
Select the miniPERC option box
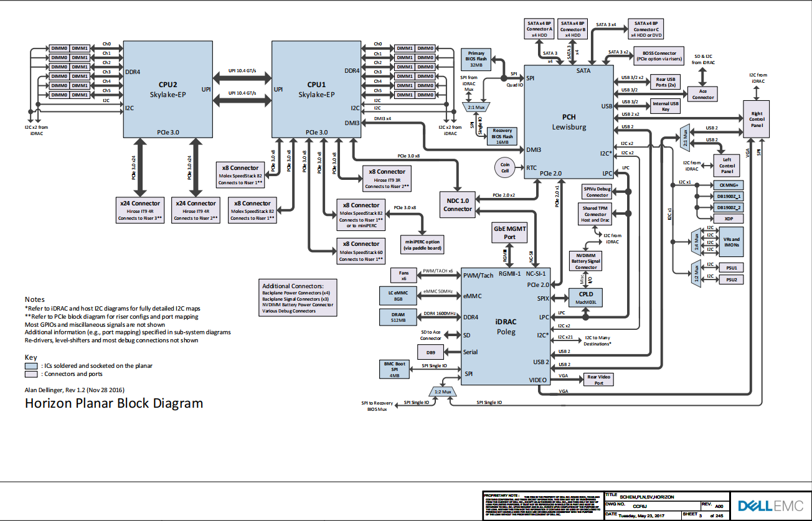[422, 245]
